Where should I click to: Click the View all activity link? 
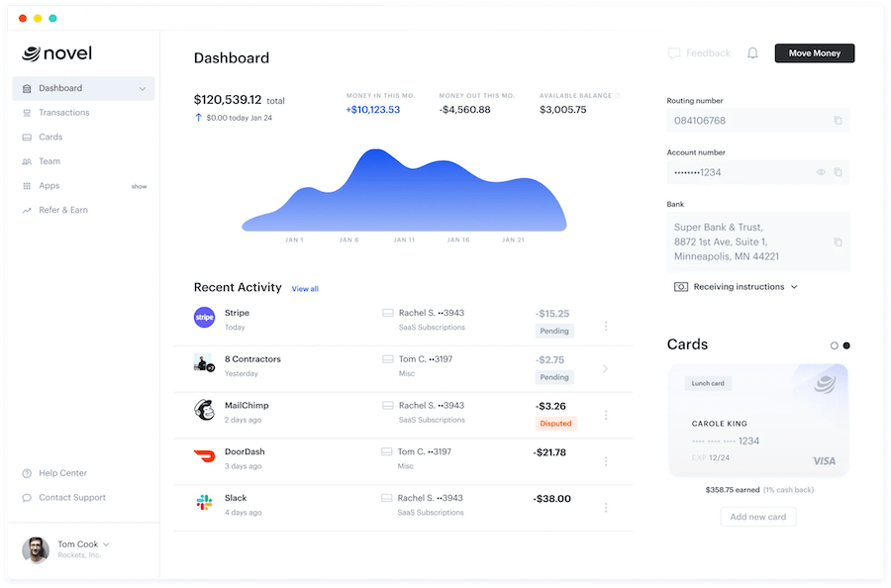point(305,289)
